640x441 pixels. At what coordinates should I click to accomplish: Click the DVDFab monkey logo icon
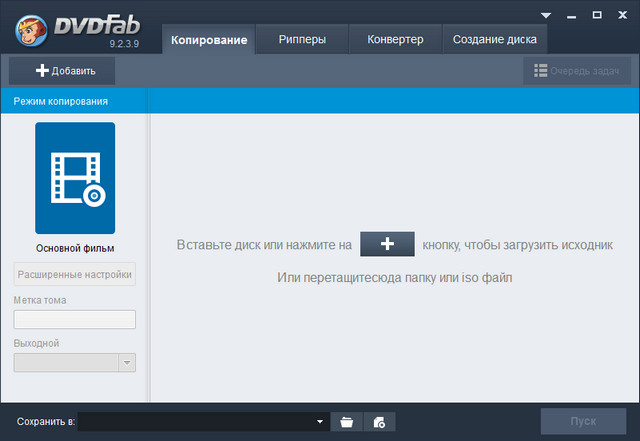(x=32, y=28)
